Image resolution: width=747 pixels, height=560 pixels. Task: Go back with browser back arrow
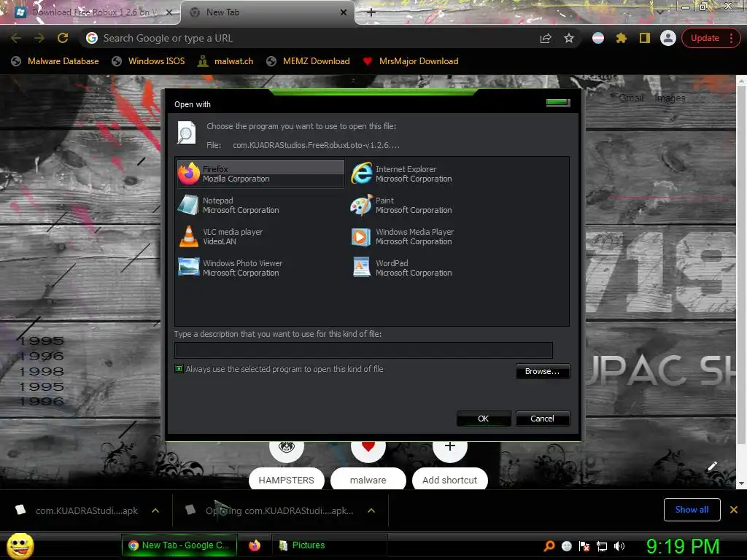point(16,38)
